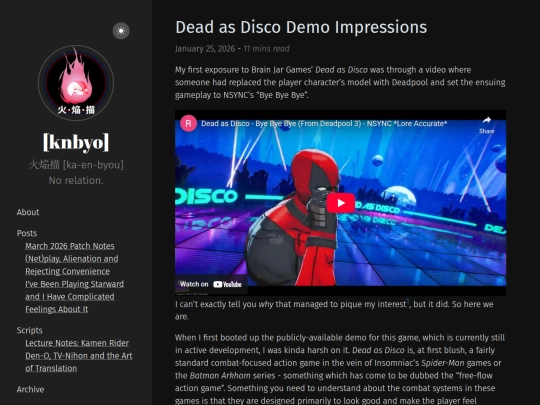Open the Scripts section
Viewport: 540px width, 405px height.
29,330
